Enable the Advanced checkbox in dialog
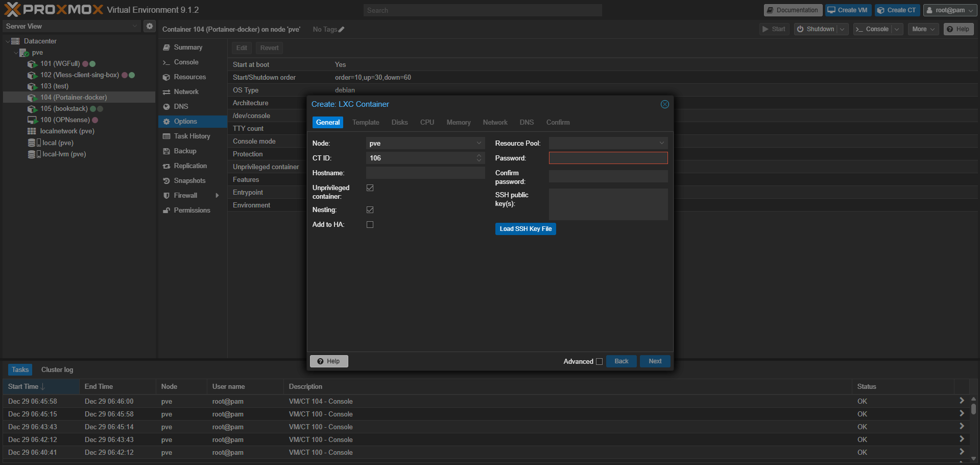980x465 pixels. click(x=600, y=362)
